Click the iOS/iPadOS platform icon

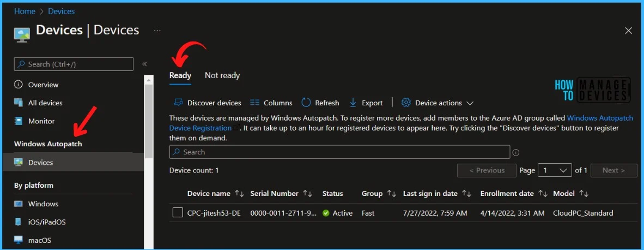pyautogui.click(x=18, y=222)
